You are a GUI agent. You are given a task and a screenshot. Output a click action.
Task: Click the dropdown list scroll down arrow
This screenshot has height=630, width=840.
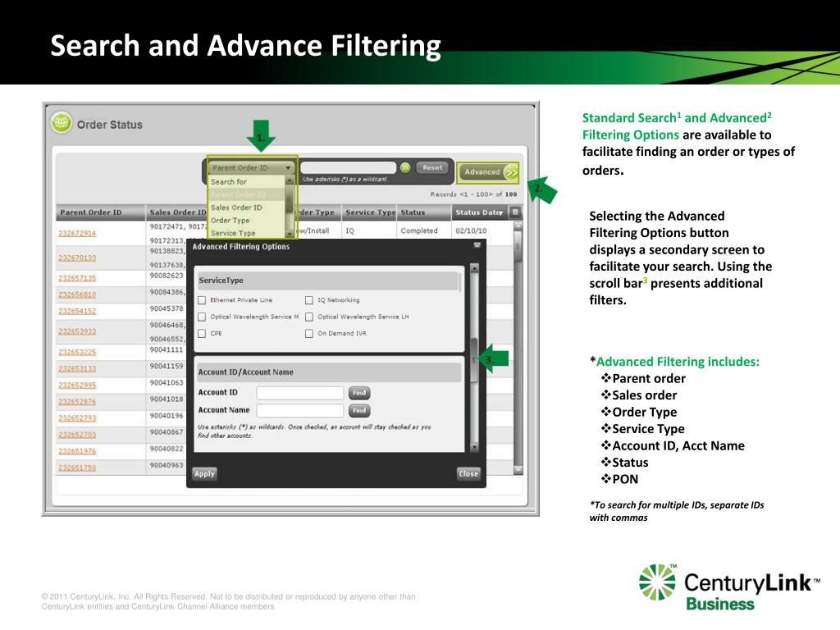290,234
